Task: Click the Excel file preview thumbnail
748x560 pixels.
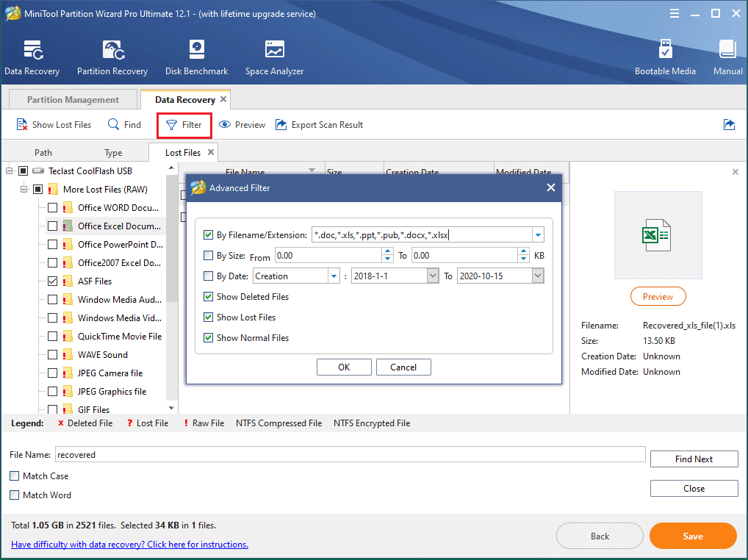Action: (658, 235)
